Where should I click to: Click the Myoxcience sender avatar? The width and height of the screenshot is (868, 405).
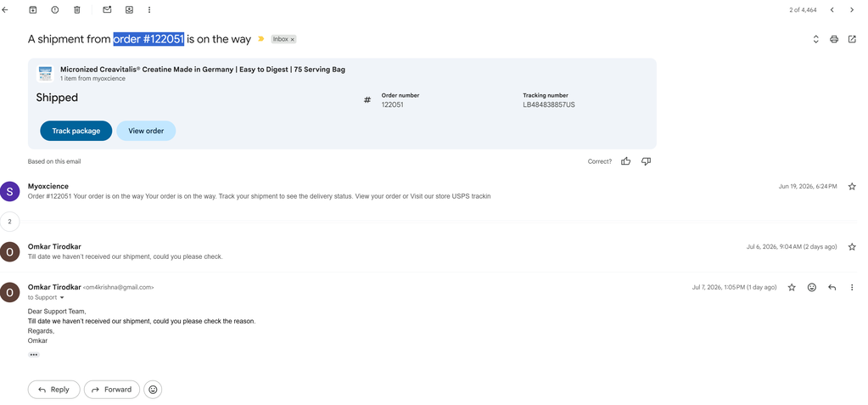click(9, 191)
